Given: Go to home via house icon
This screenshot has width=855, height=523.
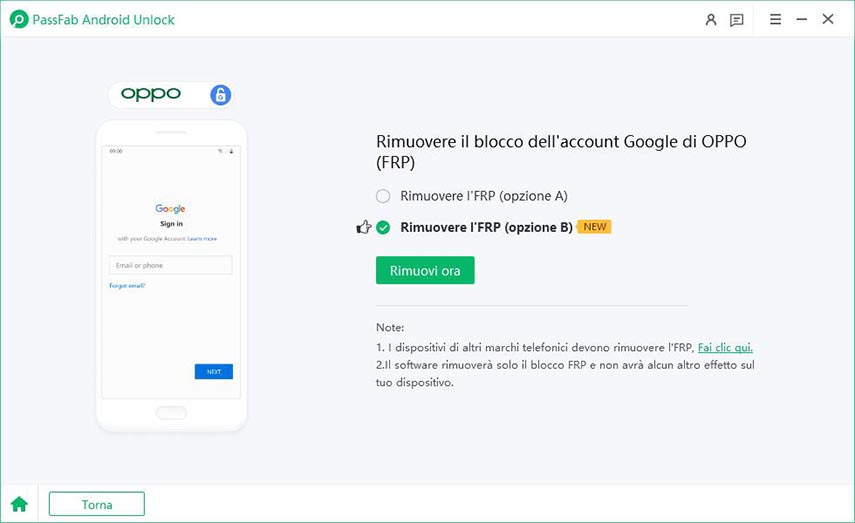Looking at the screenshot, I should [19, 504].
